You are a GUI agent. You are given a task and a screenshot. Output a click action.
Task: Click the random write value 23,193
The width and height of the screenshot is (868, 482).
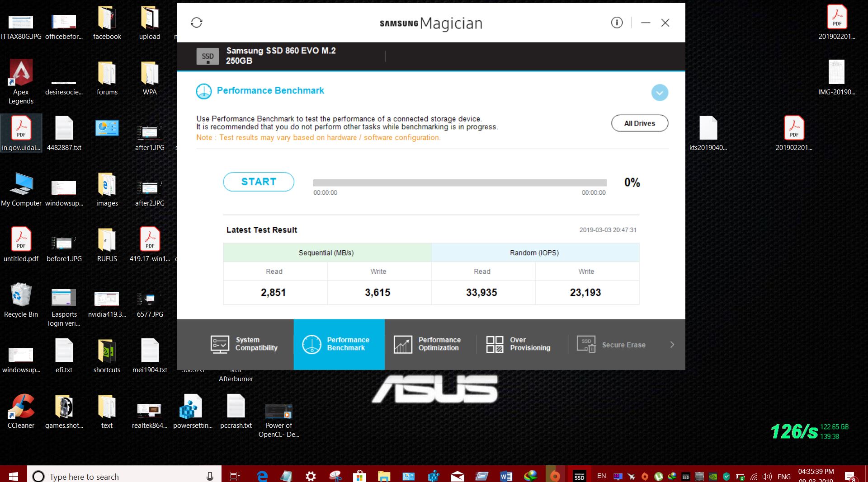click(585, 293)
